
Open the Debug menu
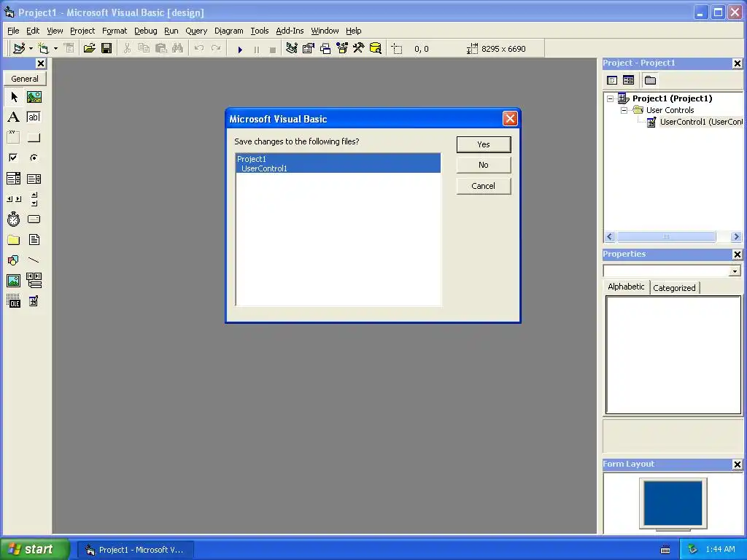coord(146,31)
